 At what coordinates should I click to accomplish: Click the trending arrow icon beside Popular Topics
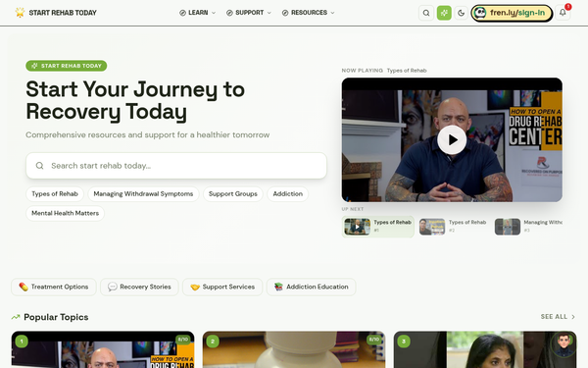click(x=16, y=317)
